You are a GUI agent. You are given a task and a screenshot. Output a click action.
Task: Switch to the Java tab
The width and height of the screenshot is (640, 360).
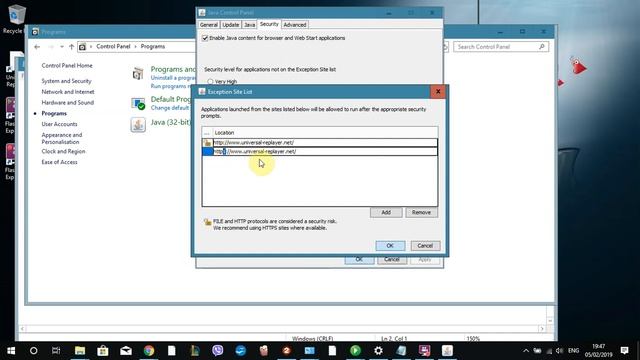pyautogui.click(x=249, y=25)
